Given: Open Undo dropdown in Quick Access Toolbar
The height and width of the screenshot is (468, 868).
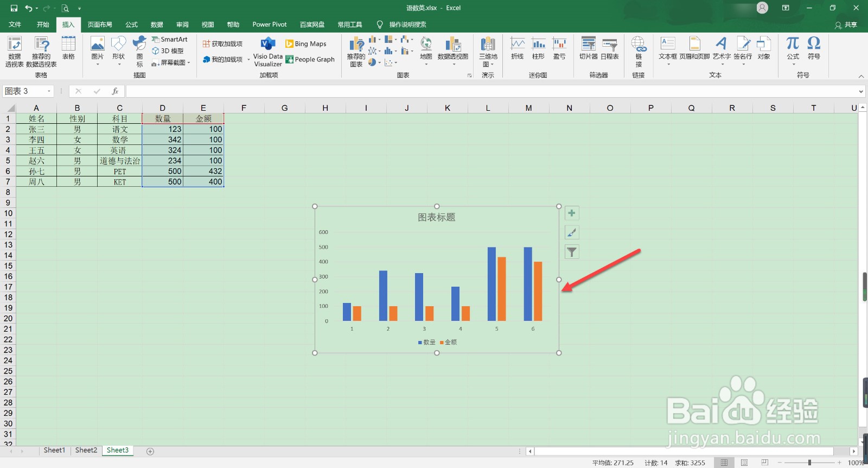Looking at the screenshot, I should tap(37, 8).
